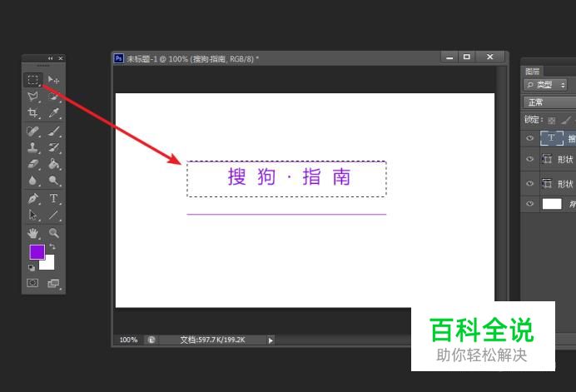This screenshot has width=576, height=392.
Task: Close the floating toolbox panel
Action: [x=61, y=58]
